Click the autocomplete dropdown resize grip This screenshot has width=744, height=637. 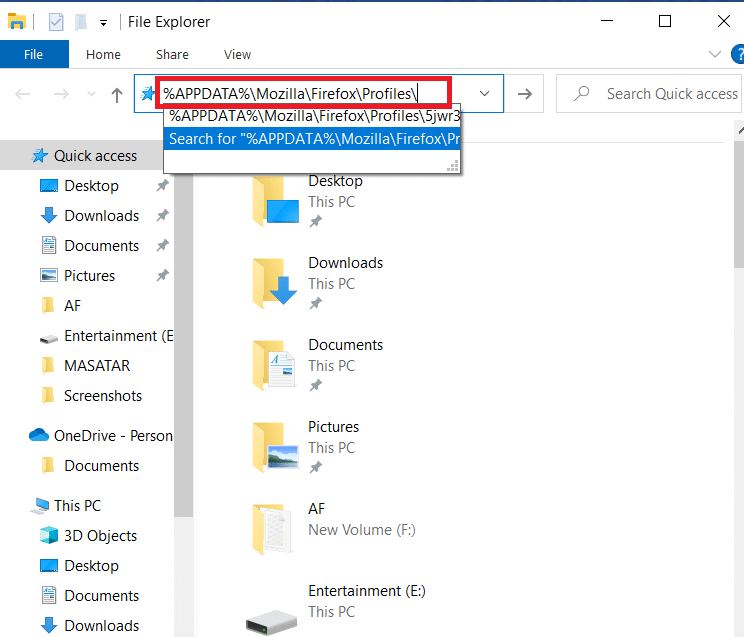453,166
